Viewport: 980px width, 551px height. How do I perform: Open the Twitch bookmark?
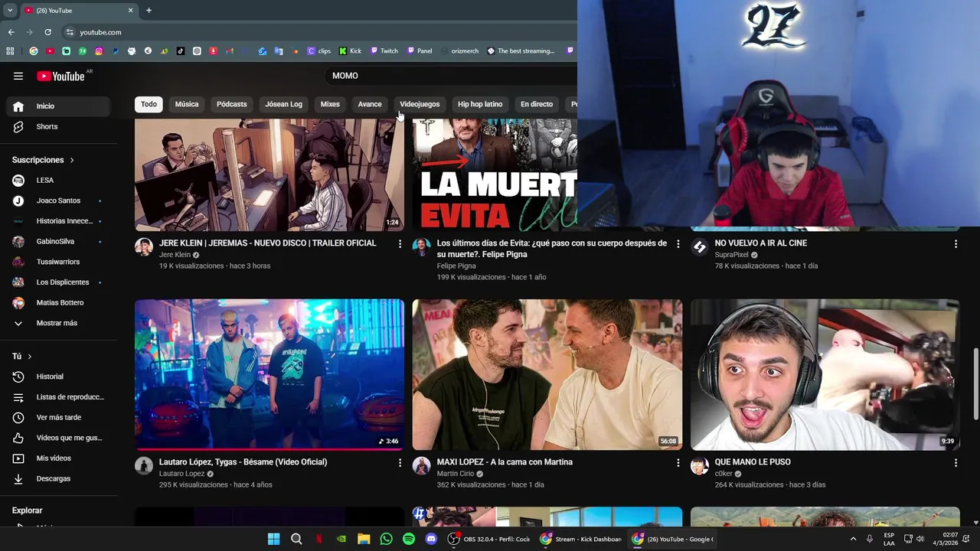[x=384, y=51]
